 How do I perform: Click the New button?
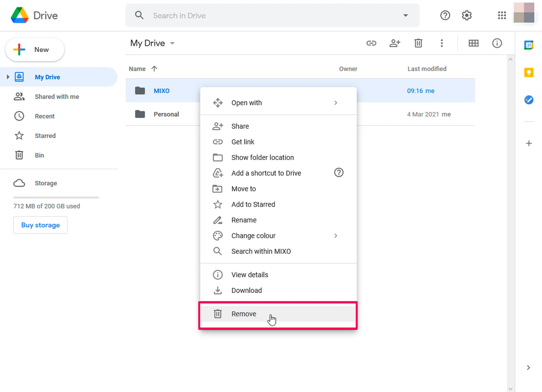coord(35,50)
